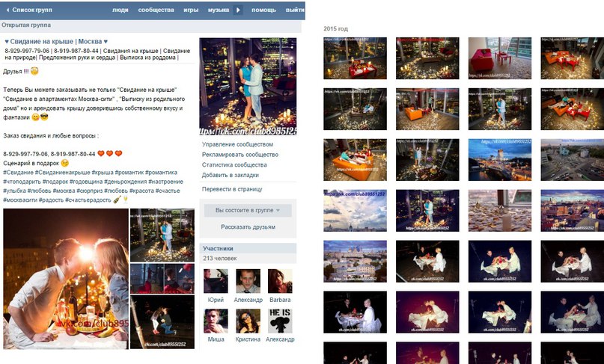
Task: Open album photo of red sofa by window
Action: (x=500, y=58)
